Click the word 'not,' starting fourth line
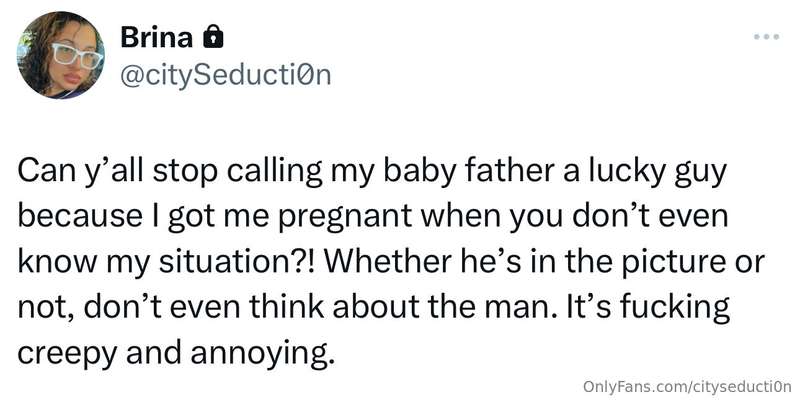800x404 pixels. (46, 308)
